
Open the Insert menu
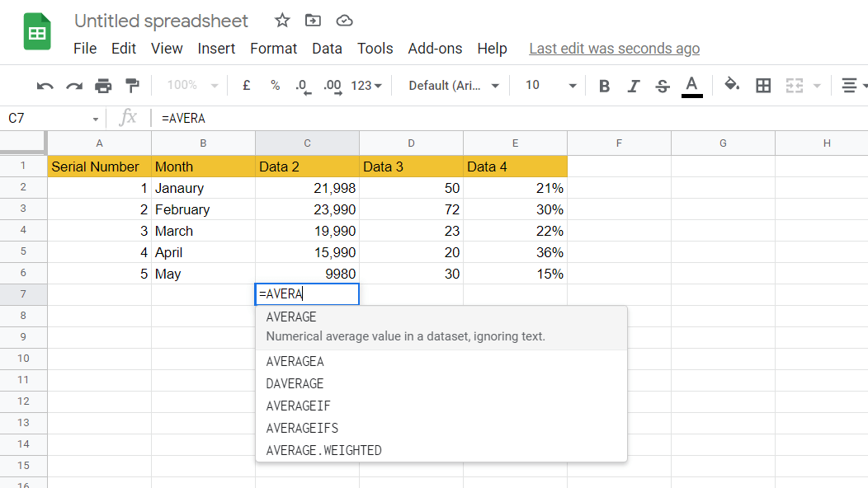pyautogui.click(x=216, y=49)
